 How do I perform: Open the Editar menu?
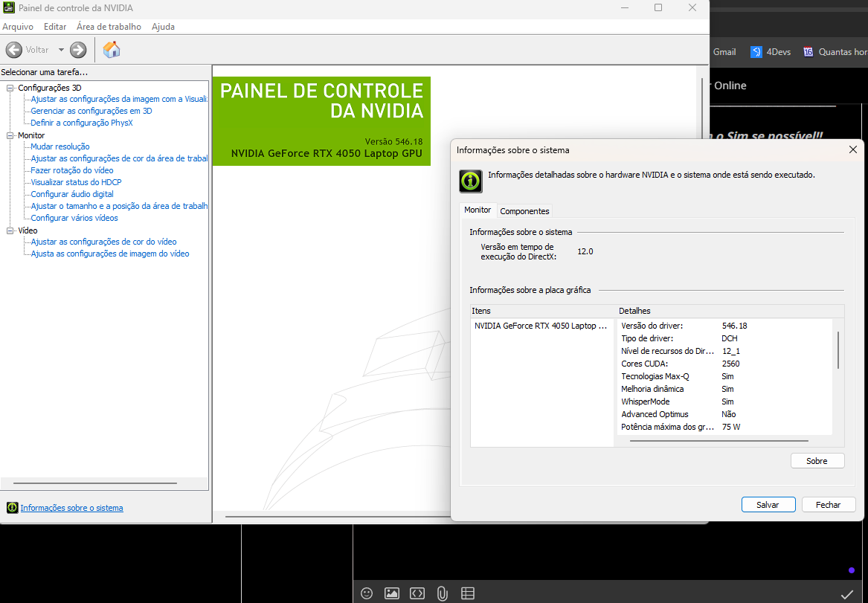[55, 27]
